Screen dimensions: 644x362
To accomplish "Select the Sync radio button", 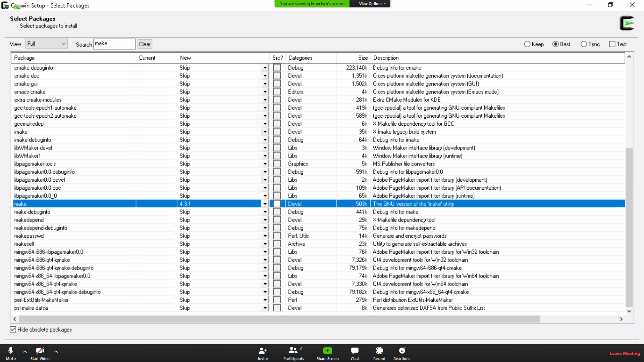I will [x=584, y=44].
